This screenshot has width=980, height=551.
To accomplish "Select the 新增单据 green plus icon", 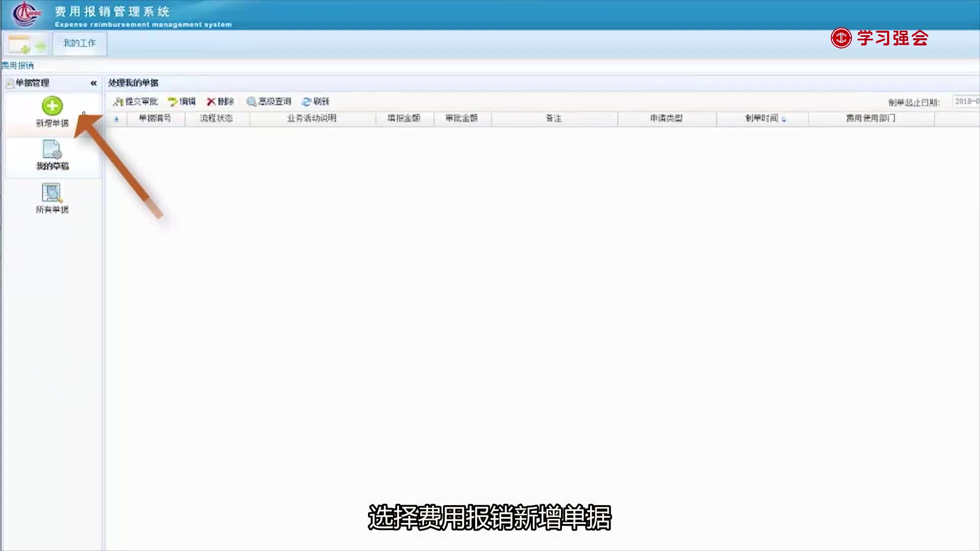I will [x=53, y=106].
